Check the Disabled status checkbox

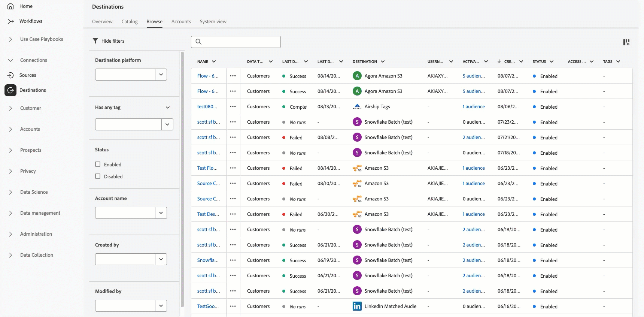98,176
